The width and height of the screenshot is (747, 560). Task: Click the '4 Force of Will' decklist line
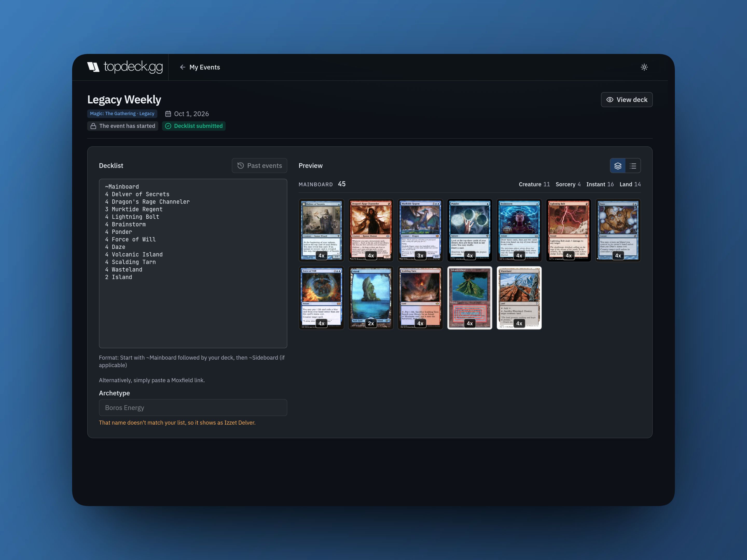click(x=130, y=239)
